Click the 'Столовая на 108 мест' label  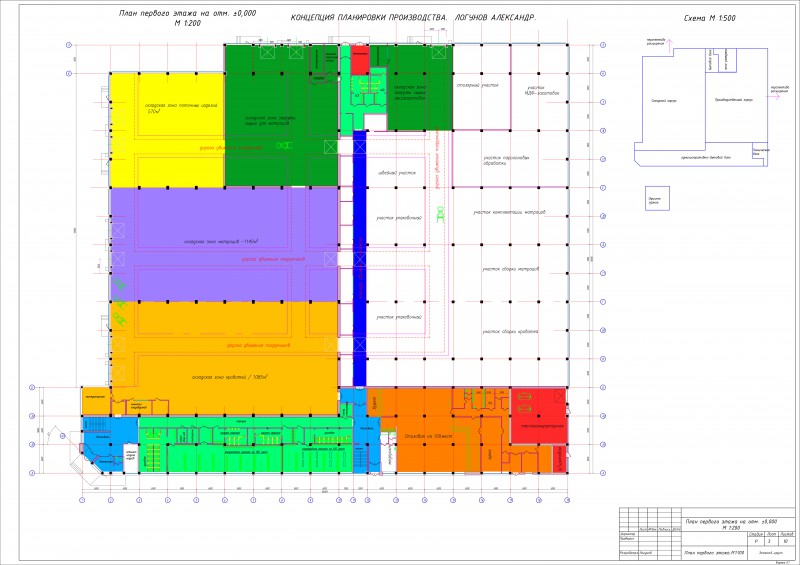coord(428,436)
